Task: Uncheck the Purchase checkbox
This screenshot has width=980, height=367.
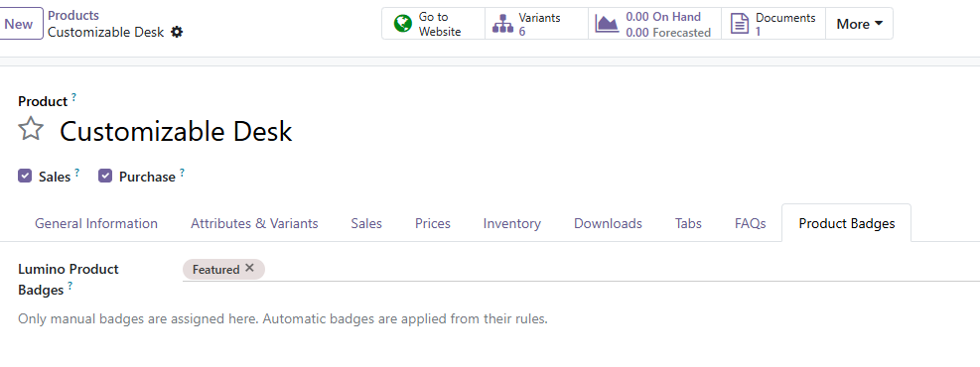Action: 105,176
